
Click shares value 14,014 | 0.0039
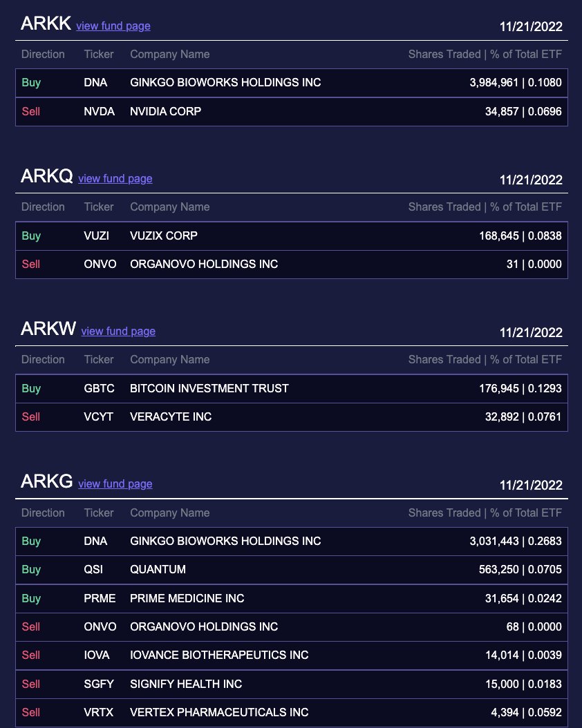(523, 655)
